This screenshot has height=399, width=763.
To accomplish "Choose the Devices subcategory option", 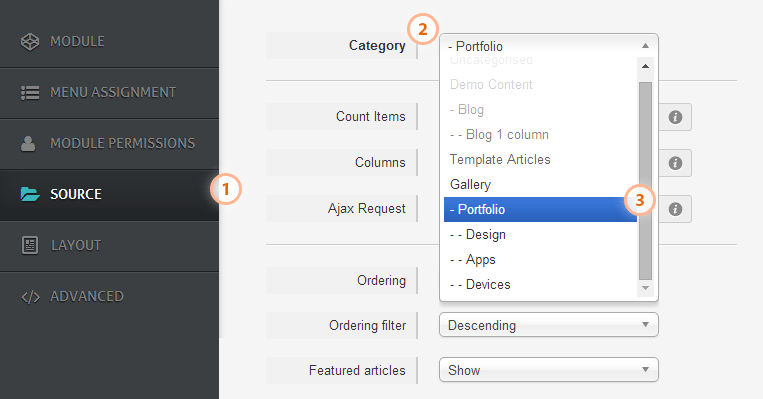I will 540,285.
